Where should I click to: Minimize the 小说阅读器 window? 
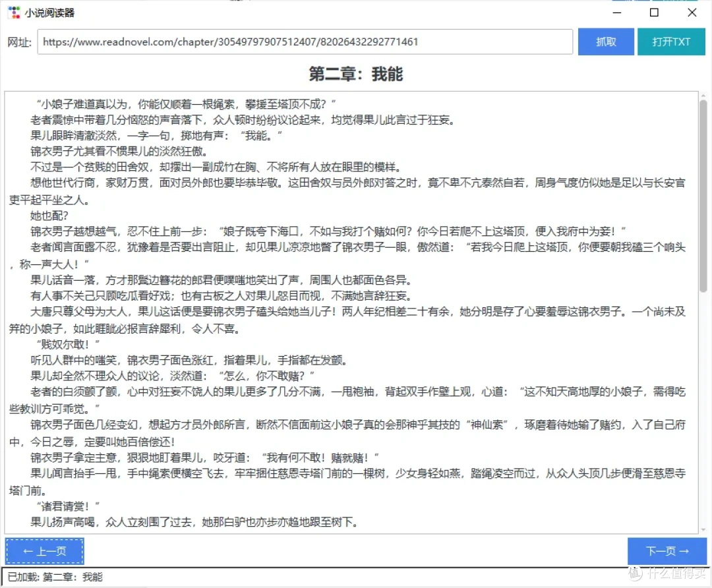coord(616,13)
